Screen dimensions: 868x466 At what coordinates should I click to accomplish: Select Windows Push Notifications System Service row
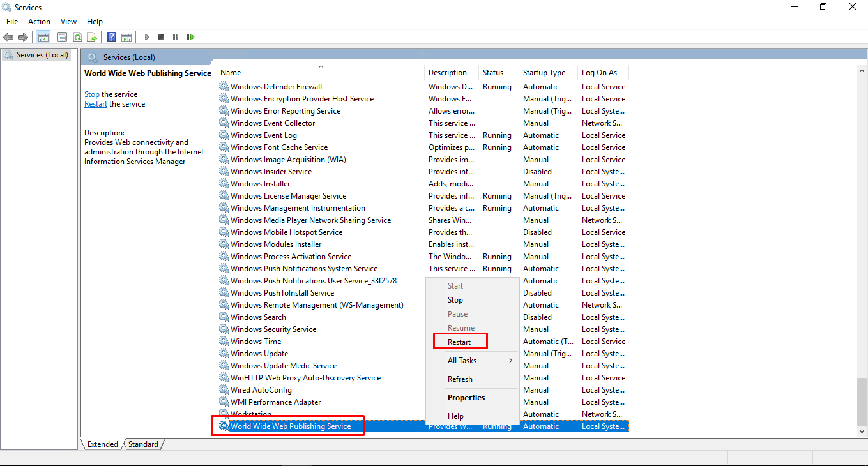click(x=423, y=269)
